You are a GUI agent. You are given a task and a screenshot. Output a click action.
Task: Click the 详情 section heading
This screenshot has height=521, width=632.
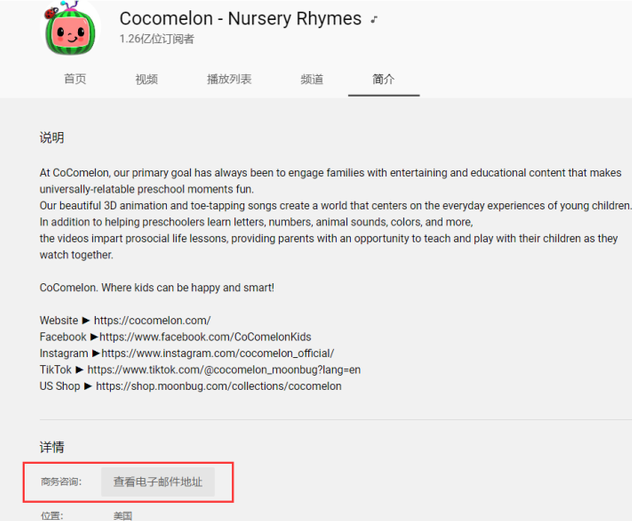coord(52,447)
